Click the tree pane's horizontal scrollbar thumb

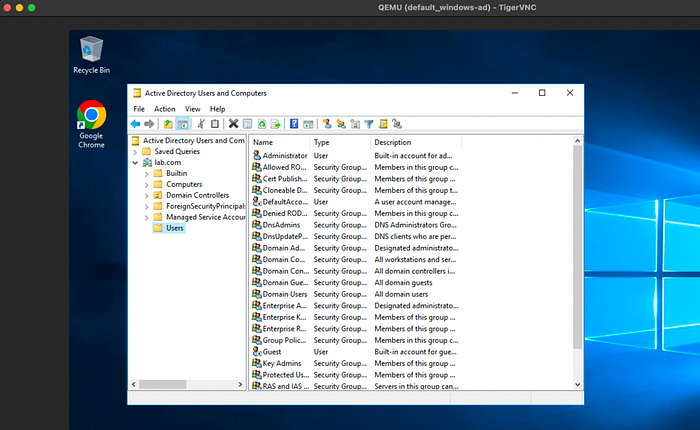(162, 384)
